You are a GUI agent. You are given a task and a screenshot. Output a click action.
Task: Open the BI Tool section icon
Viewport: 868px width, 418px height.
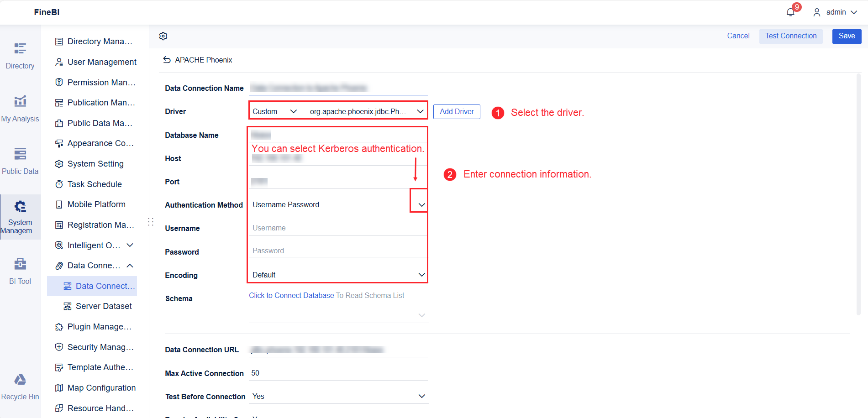(x=20, y=264)
